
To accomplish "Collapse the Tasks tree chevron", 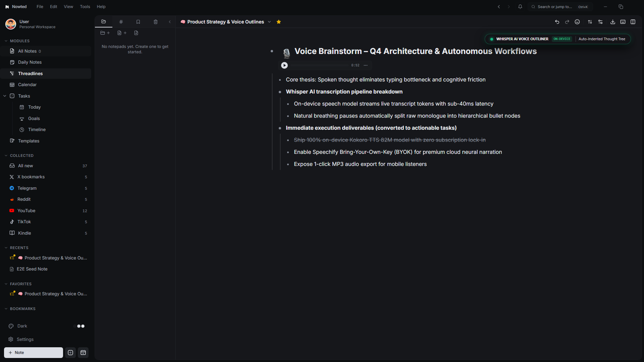I will coord(5,96).
